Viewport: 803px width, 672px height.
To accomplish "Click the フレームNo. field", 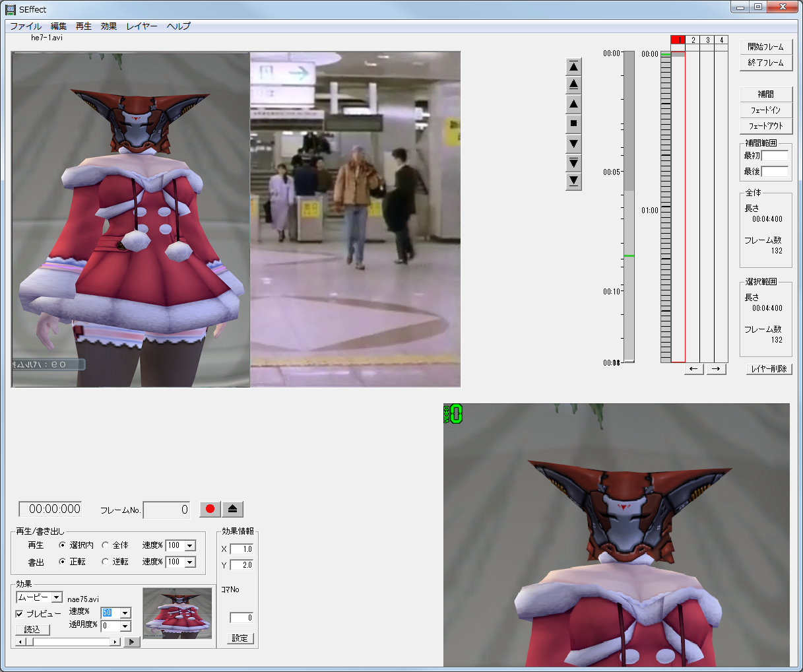I will coord(167,510).
